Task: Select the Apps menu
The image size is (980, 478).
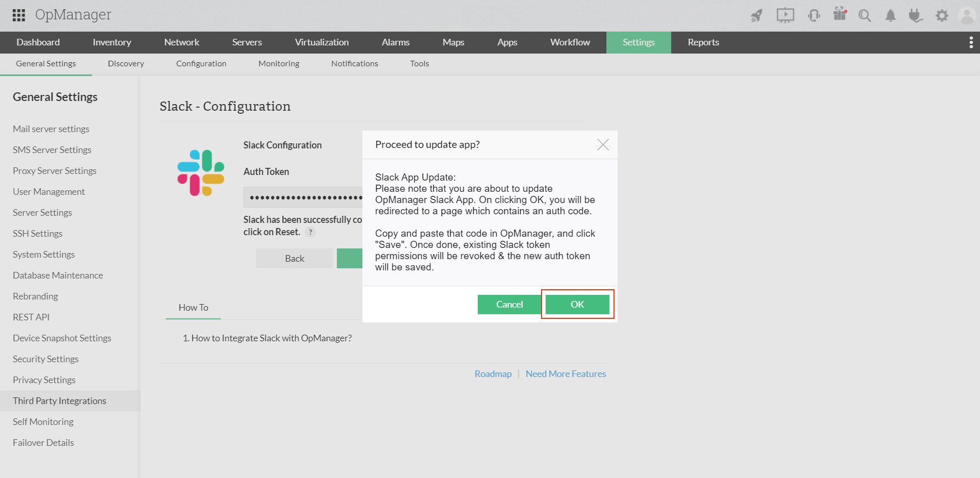Action: click(x=507, y=42)
